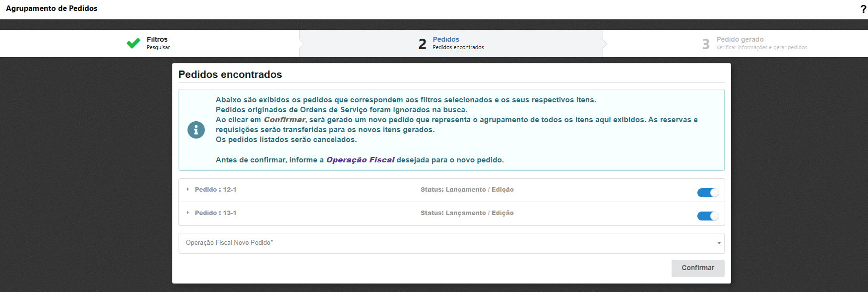The width and height of the screenshot is (868, 292).
Task: Click the Pedido : 12-1 label
Action: pos(215,190)
